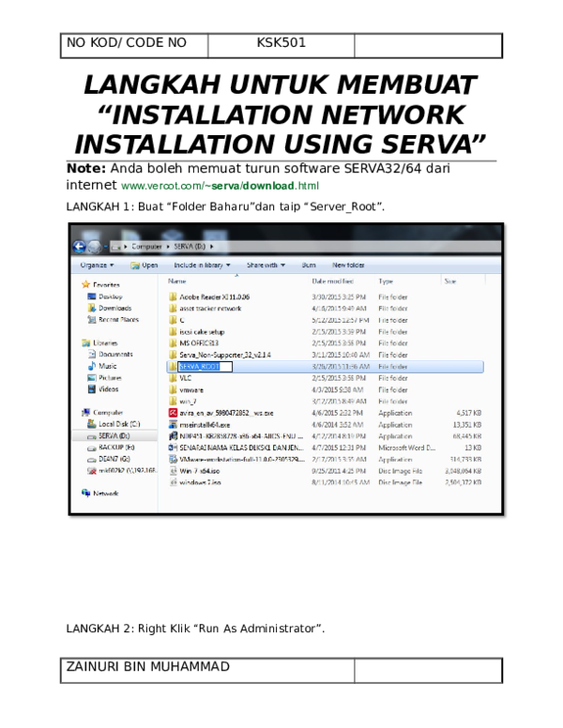Expand the Include in library dropdown

pos(202,265)
